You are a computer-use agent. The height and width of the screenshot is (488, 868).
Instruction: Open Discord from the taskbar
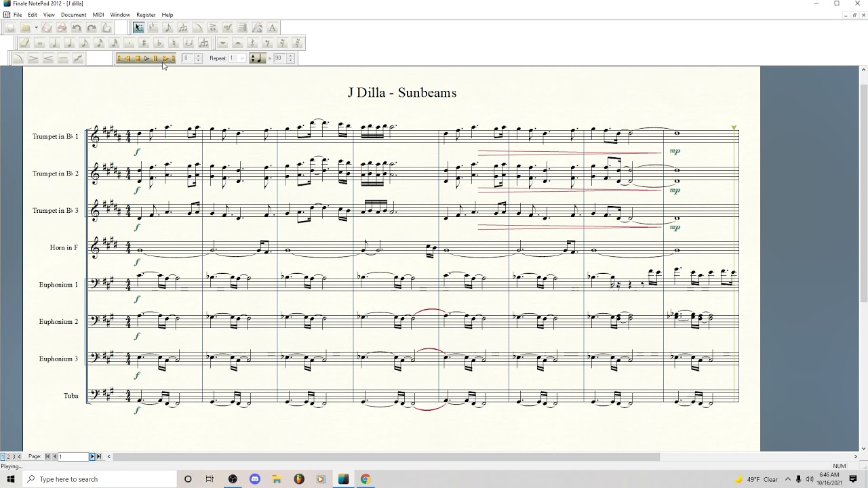254,479
